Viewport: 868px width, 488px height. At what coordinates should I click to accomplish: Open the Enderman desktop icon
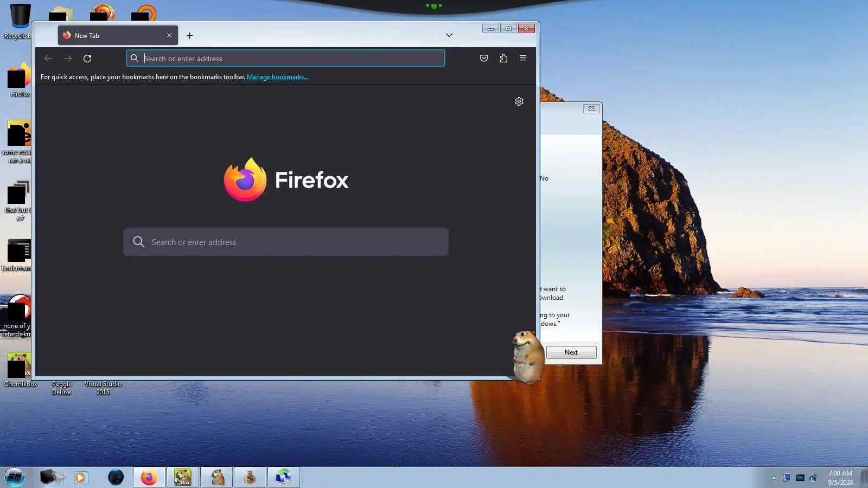pos(17,255)
